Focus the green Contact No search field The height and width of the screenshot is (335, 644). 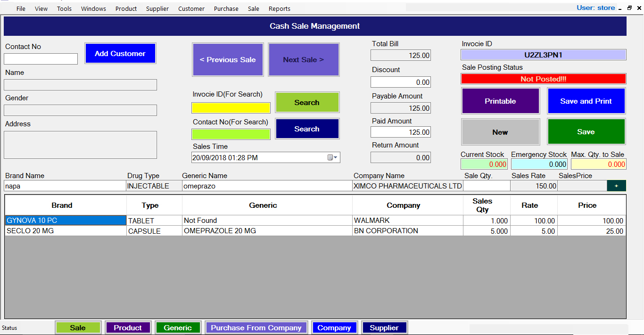[x=231, y=134]
